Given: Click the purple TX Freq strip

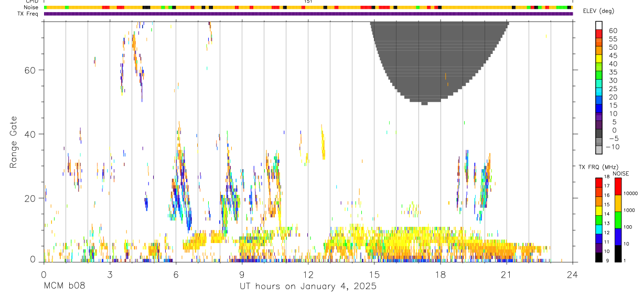Looking at the screenshot, I should pos(308,14).
